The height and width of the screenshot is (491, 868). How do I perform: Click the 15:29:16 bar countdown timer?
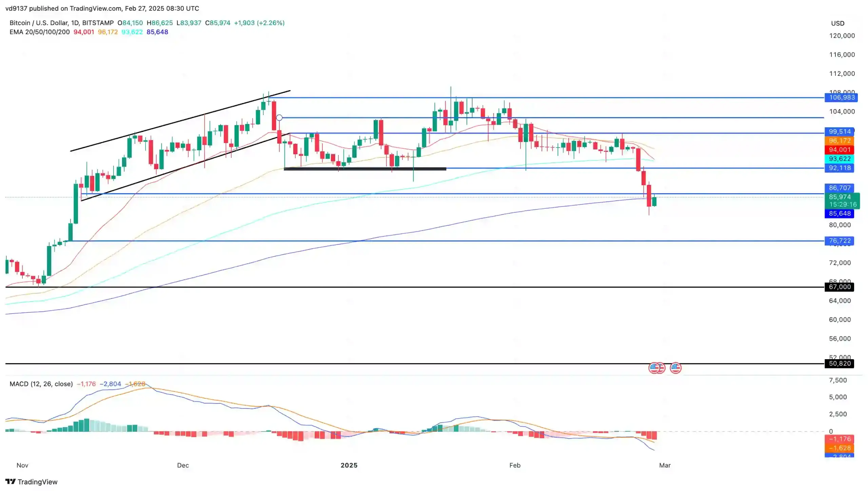click(843, 205)
